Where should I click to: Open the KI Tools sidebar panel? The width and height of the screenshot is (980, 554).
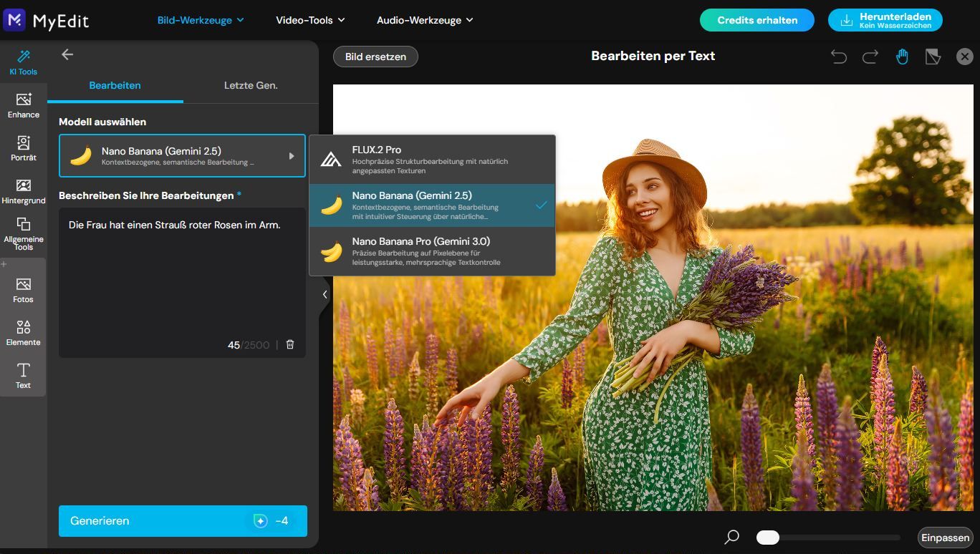(24, 62)
